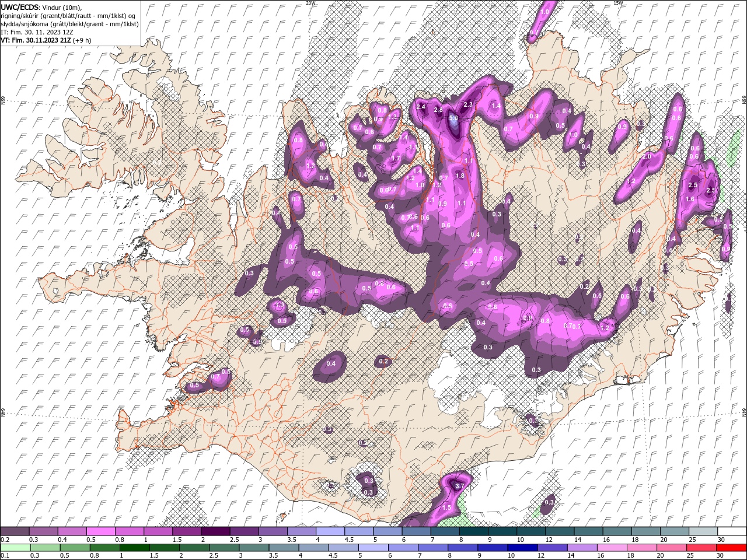The width and height of the screenshot is (747, 560).
Task: Click the '1.8' value in the northern band
Action: (x=460, y=176)
